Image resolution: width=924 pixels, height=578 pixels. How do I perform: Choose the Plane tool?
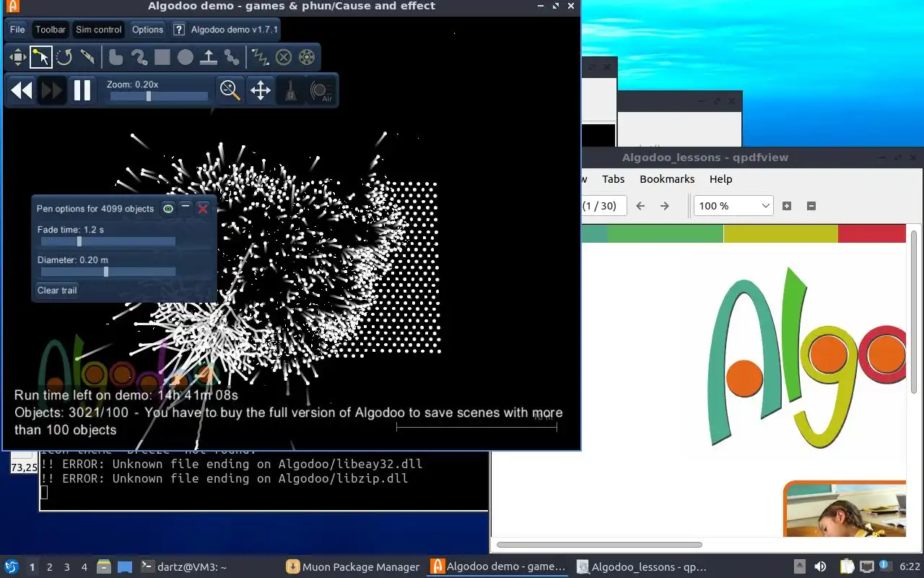click(x=209, y=56)
